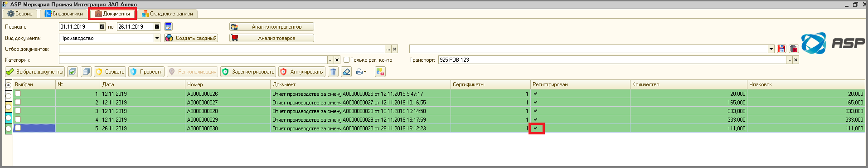The height and width of the screenshot is (168, 868).
Task: Check the Выбран box for document A0000000029
Action: click(x=18, y=119)
